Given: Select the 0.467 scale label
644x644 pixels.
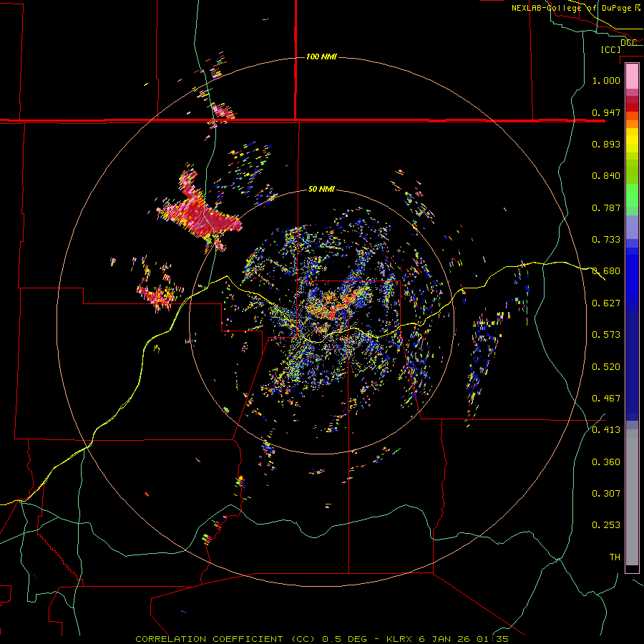Looking at the screenshot, I should (x=606, y=398).
